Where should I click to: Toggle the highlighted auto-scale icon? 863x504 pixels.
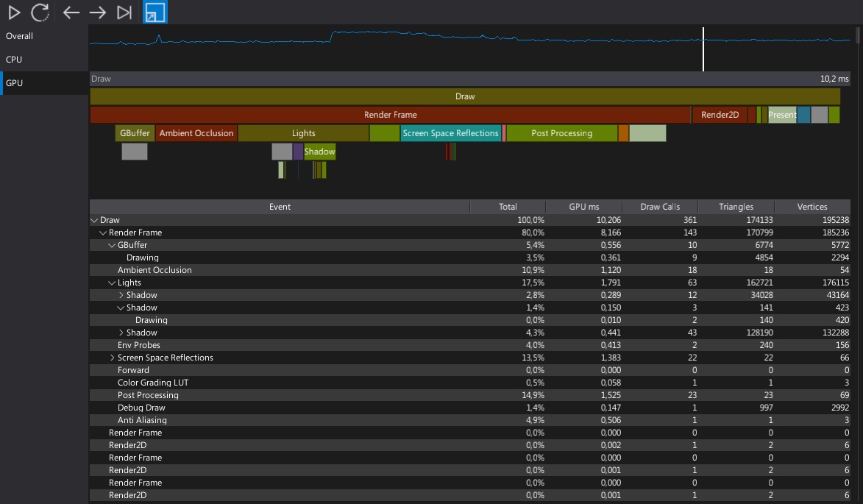coord(155,12)
